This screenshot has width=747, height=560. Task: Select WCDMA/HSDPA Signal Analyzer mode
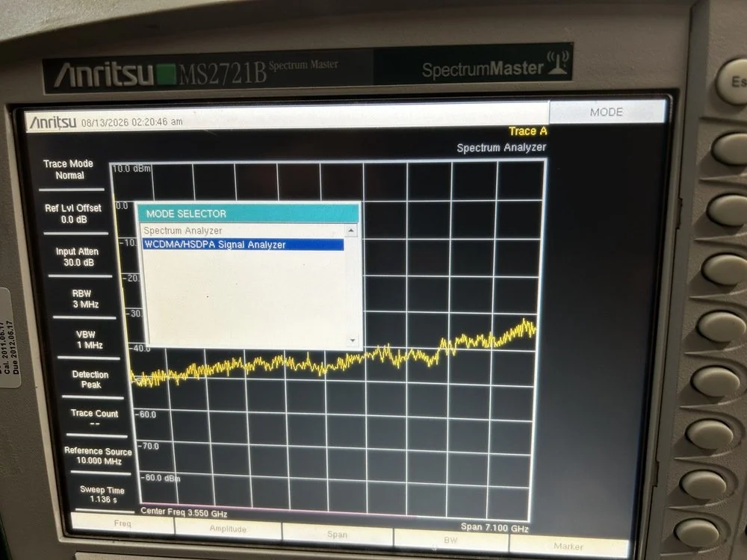(x=243, y=245)
